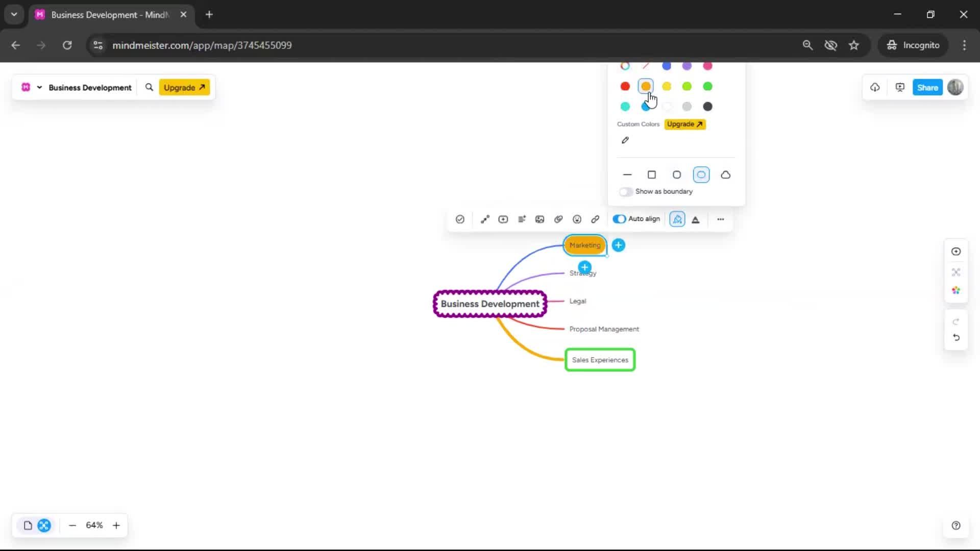This screenshot has height=551, width=980.
Task: Select the cloud shape for topic
Action: coord(725,175)
